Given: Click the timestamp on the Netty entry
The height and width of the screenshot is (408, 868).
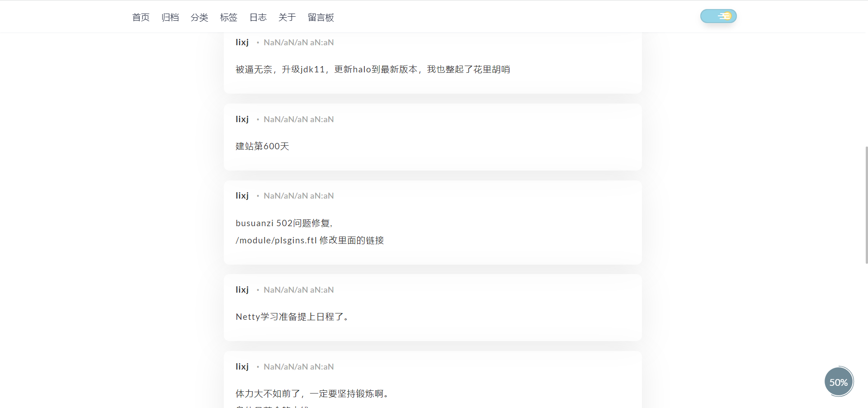Looking at the screenshot, I should (298, 290).
